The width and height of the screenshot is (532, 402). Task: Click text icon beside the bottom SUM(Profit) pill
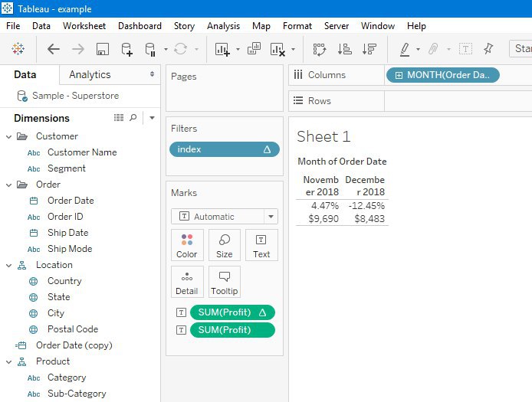tap(181, 330)
